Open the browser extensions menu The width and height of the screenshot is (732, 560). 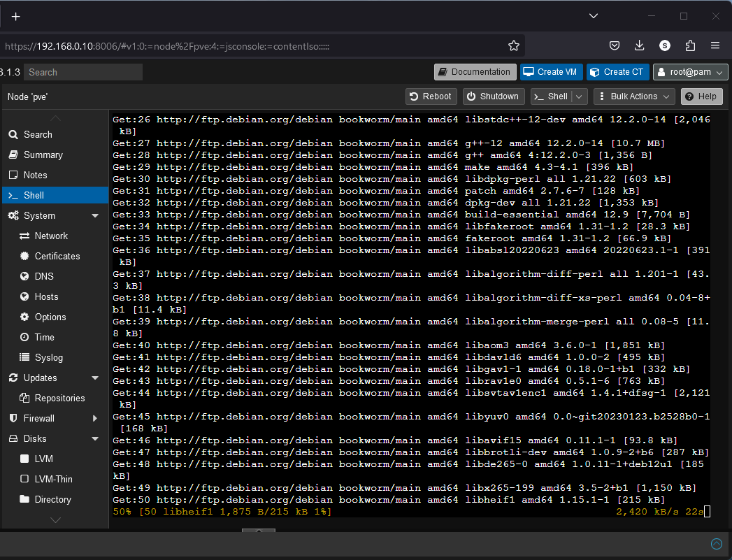point(690,45)
